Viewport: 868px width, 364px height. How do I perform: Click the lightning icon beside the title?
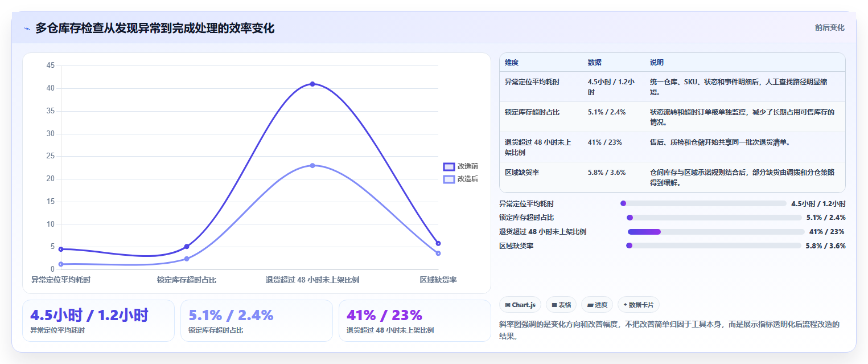(27, 28)
